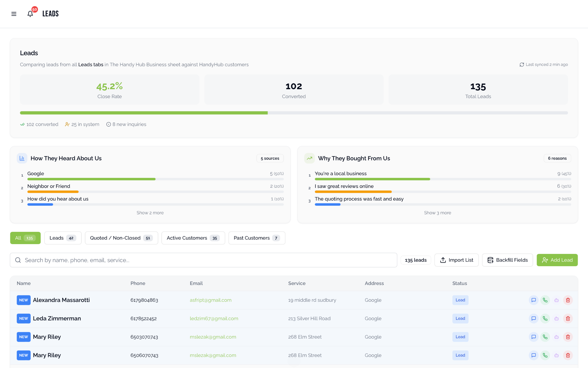Select the All 135 tab
The height and width of the screenshot is (368, 588).
click(x=25, y=238)
